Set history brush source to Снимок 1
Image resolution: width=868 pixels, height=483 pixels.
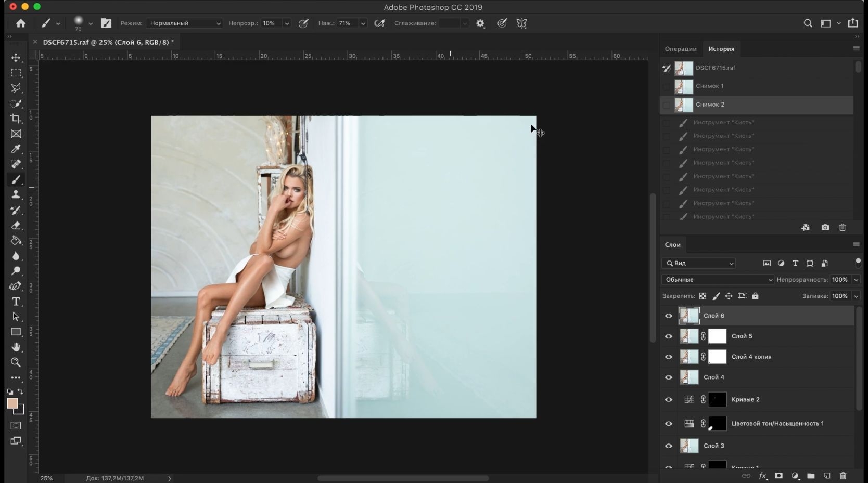pyautogui.click(x=667, y=86)
